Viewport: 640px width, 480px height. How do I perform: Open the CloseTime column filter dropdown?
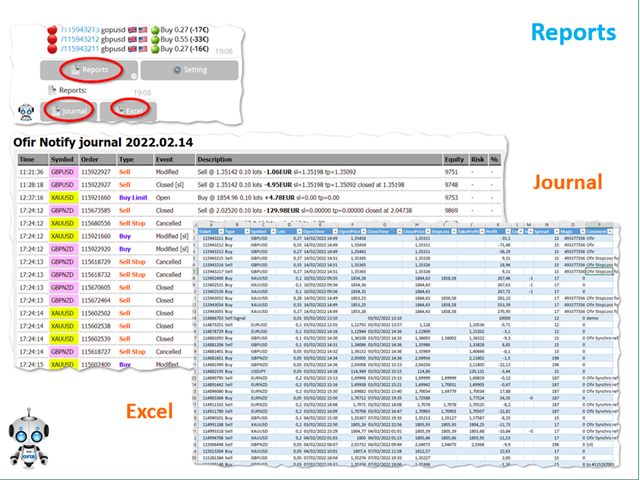coord(399,231)
